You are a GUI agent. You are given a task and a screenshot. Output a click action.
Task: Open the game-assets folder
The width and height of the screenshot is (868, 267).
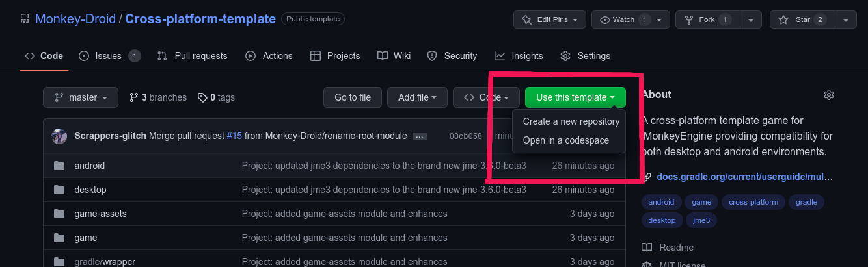(x=100, y=214)
